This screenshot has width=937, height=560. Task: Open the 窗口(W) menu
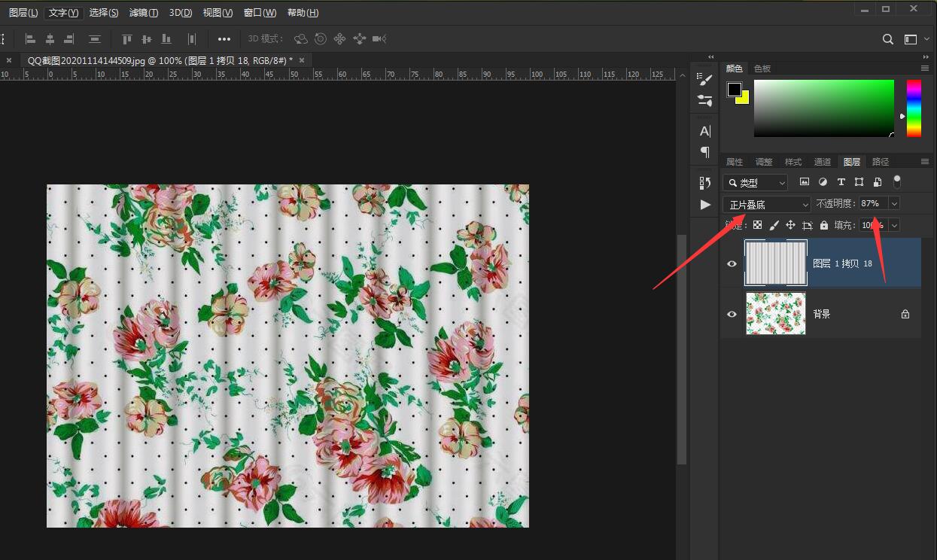coord(260,13)
